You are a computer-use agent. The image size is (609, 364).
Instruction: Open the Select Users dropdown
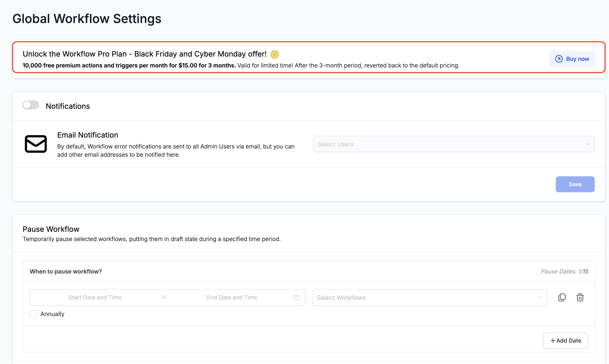point(449,144)
